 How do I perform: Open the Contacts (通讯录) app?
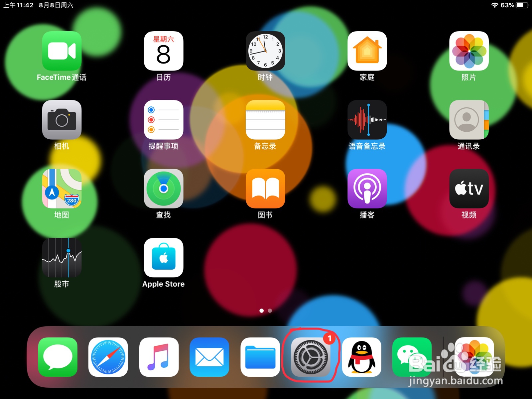click(469, 120)
